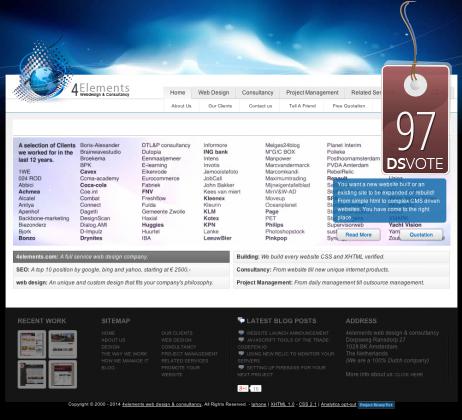Go to the Project Management tab
The image size is (462, 420).
312,93
